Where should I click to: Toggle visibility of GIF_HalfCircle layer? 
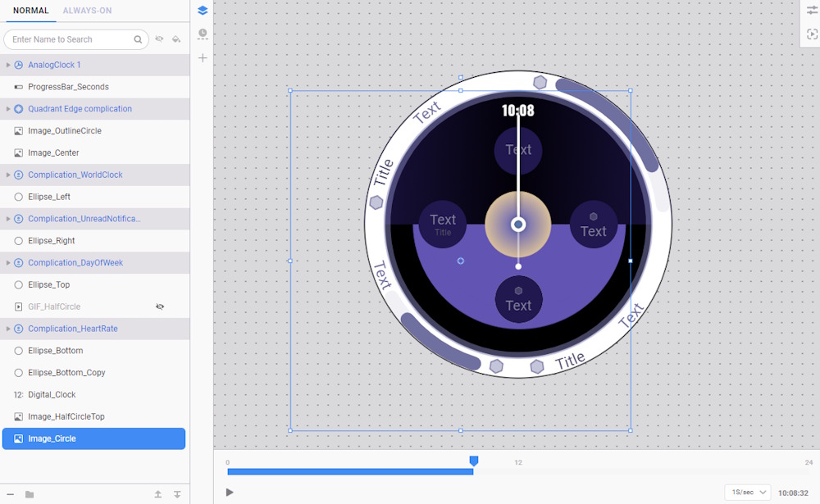160,306
